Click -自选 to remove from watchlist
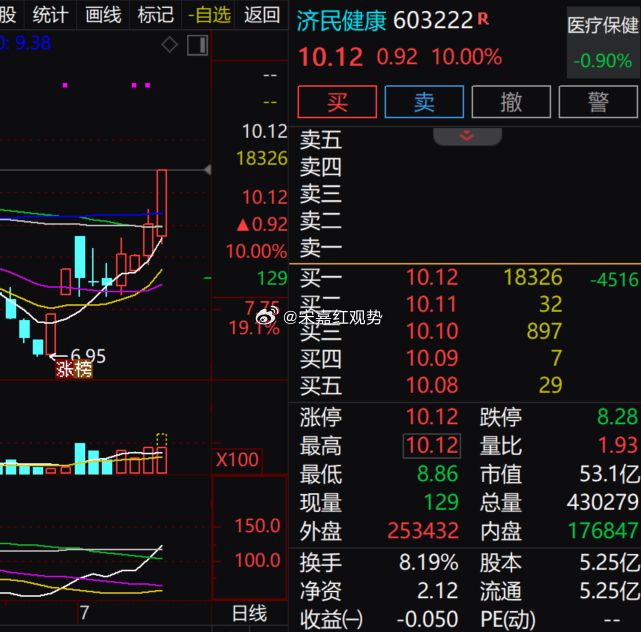Image resolution: width=641 pixels, height=632 pixels. [209, 16]
